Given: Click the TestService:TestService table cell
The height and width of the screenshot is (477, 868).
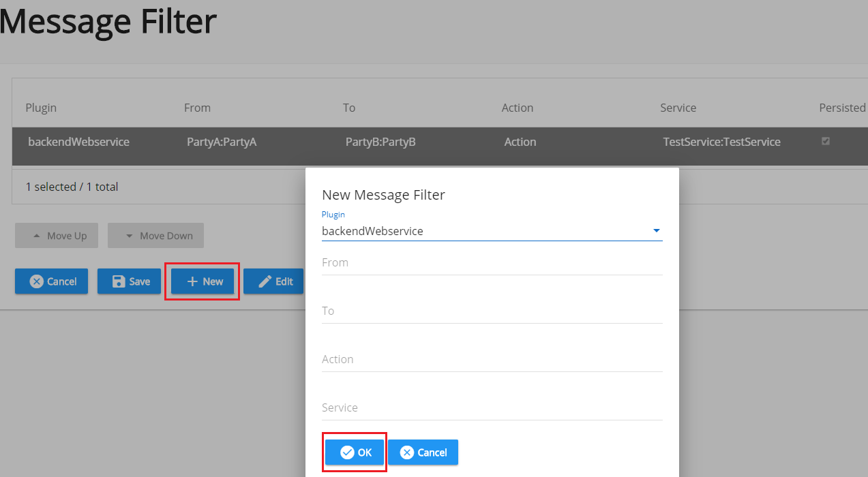Looking at the screenshot, I should click(x=721, y=142).
